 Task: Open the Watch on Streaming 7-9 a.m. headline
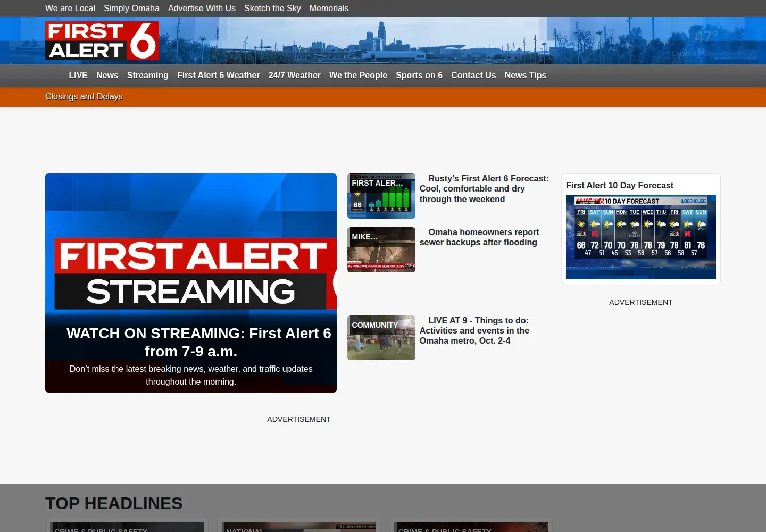(198, 343)
